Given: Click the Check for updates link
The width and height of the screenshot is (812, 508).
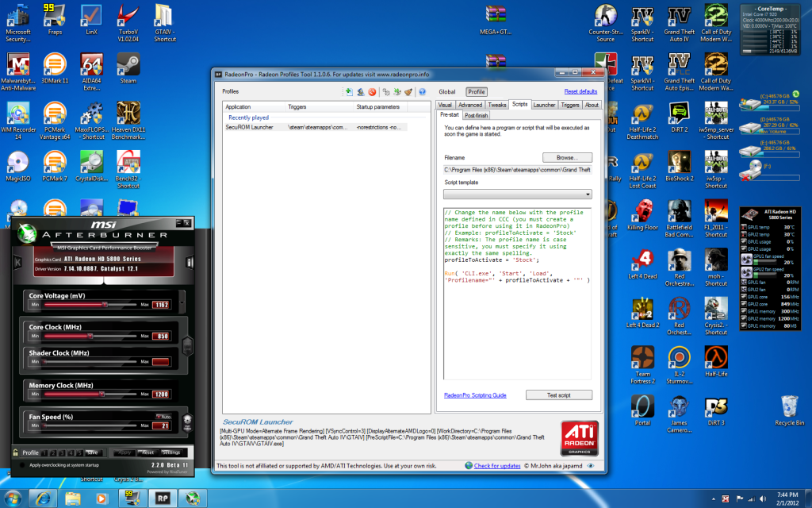Looking at the screenshot, I should (x=496, y=466).
